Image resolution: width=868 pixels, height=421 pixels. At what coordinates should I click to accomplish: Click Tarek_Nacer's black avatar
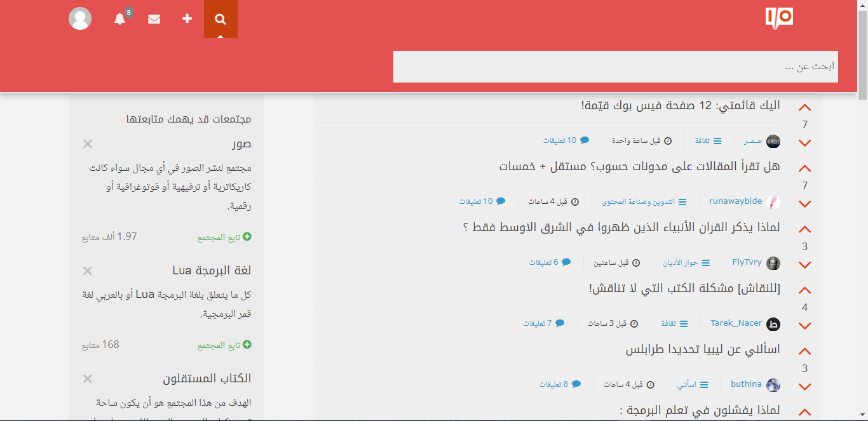(x=773, y=324)
